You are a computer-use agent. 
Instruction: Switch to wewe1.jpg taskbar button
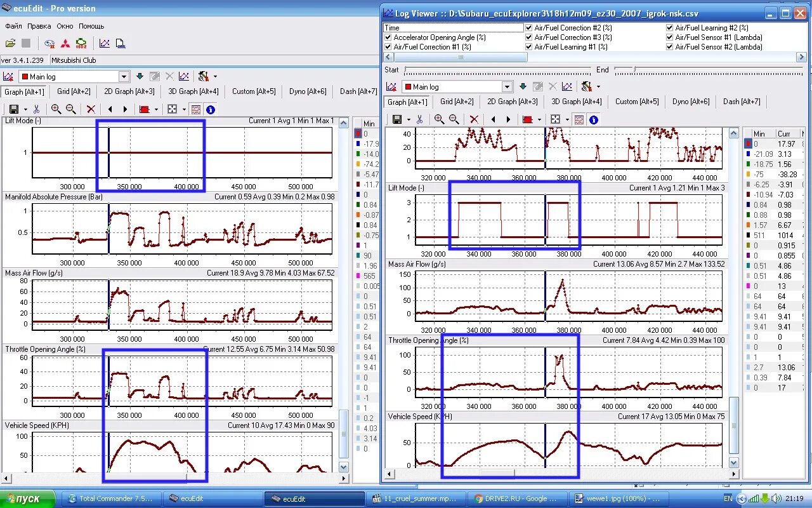point(618,498)
